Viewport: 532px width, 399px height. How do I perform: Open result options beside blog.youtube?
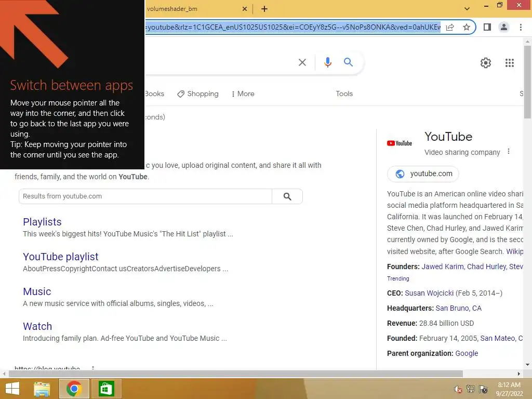(x=92, y=368)
